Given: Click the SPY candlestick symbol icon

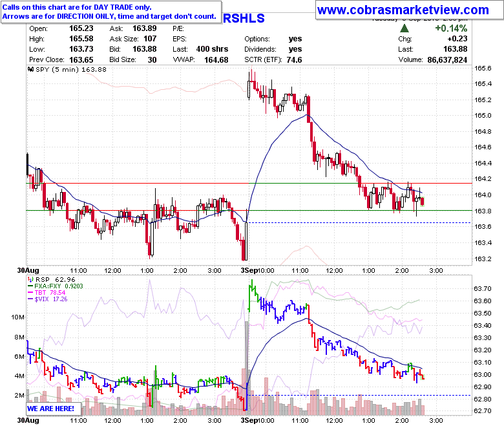Looking at the screenshot, I should (31, 69).
